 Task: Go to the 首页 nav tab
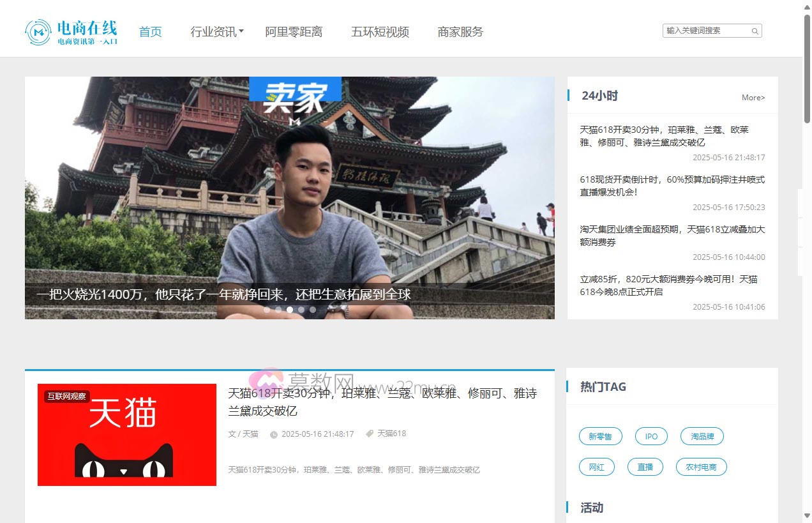tap(151, 32)
